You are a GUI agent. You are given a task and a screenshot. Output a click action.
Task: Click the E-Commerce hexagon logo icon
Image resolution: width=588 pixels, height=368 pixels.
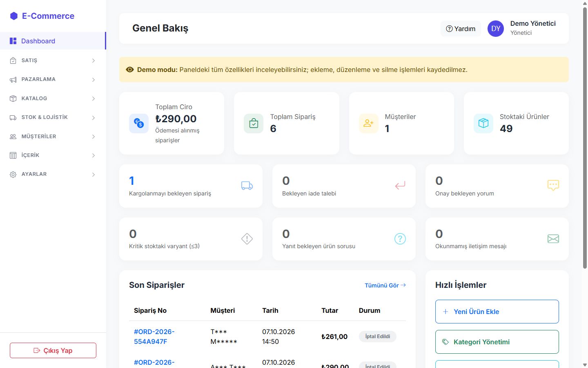[x=14, y=16]
